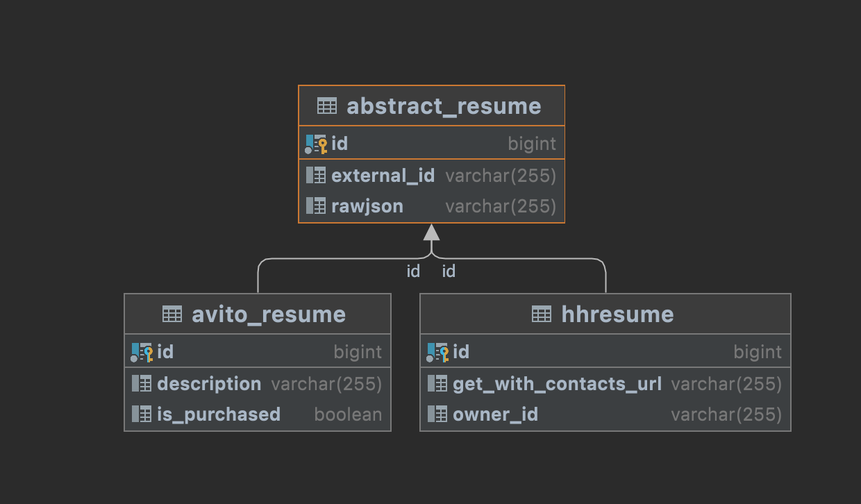Click primary key icon in avito_resume
Image resolution: width=861 pixels, height=504 pixels.
142,352
